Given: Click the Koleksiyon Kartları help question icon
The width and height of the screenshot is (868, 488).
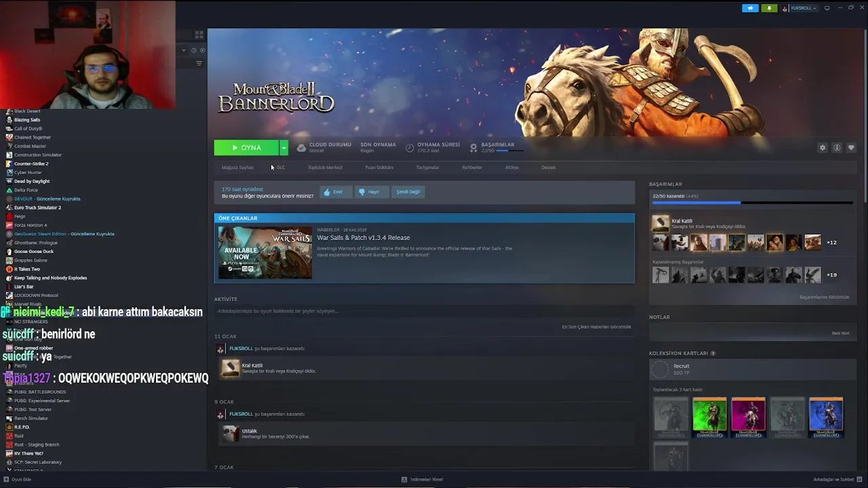Looking at the screenshot, I should click(713, 353).
